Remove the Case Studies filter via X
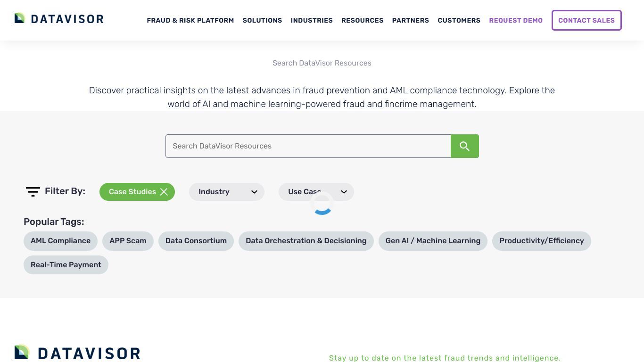Viewport: 644px width, 362px height. (164, 192)
